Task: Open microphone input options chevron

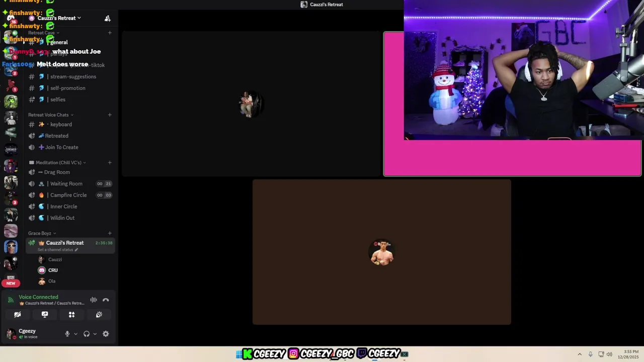Action: [x=76, y=334]
